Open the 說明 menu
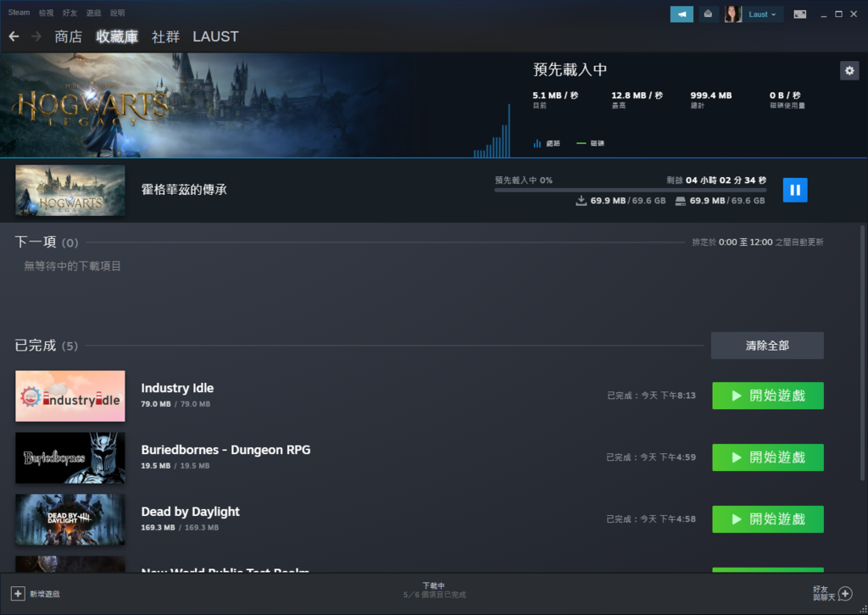This screenshot has height=615, width=868. (117, 13)
